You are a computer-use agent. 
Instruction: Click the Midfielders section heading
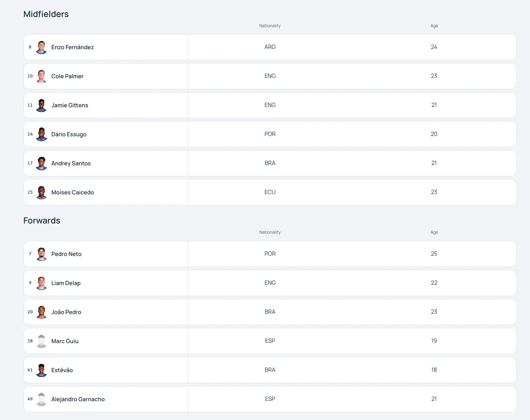46,14
